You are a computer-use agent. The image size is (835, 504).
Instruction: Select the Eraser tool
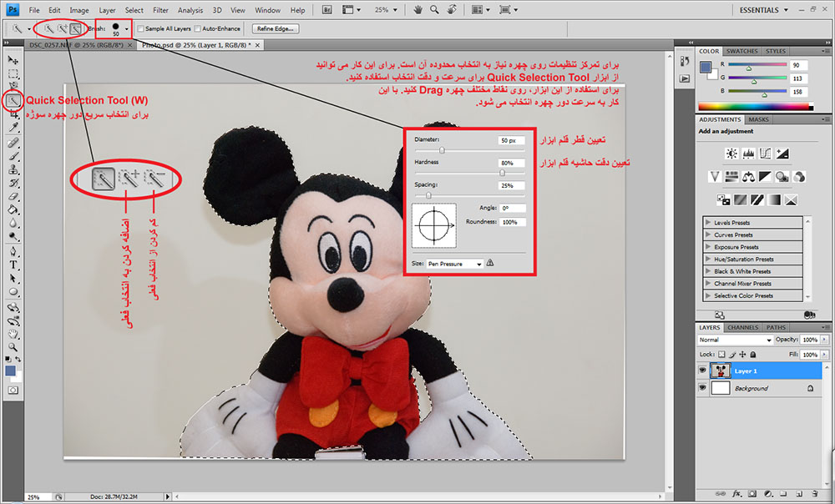coord(13,196)
